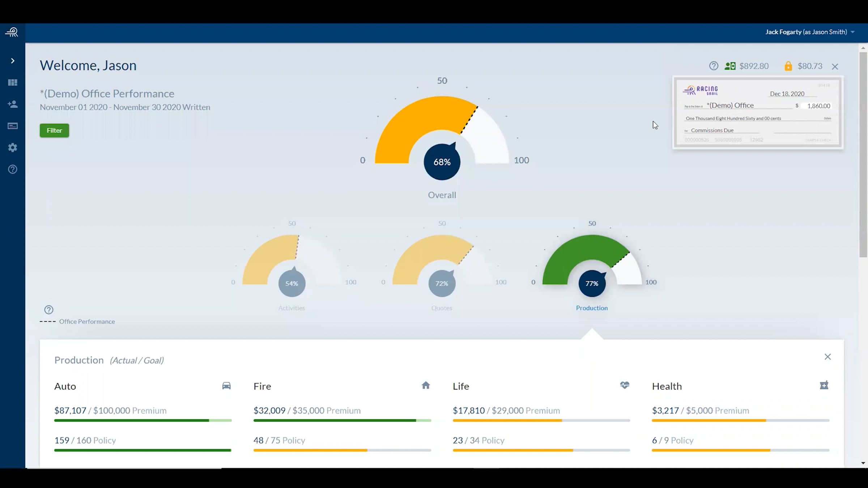This screenshot has height=488, width=868.
Task: Click the 23 / 34 Policy text
Action: click(x=478, y=440)
